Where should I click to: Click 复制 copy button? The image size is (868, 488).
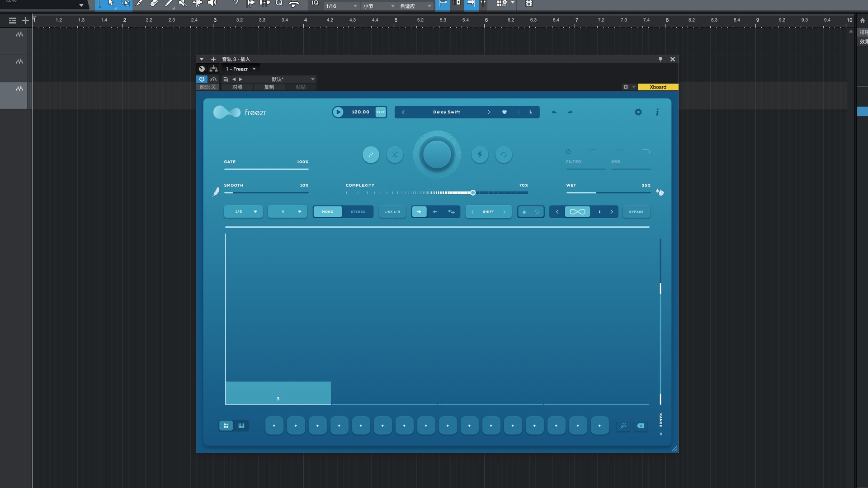click(269, 87)
